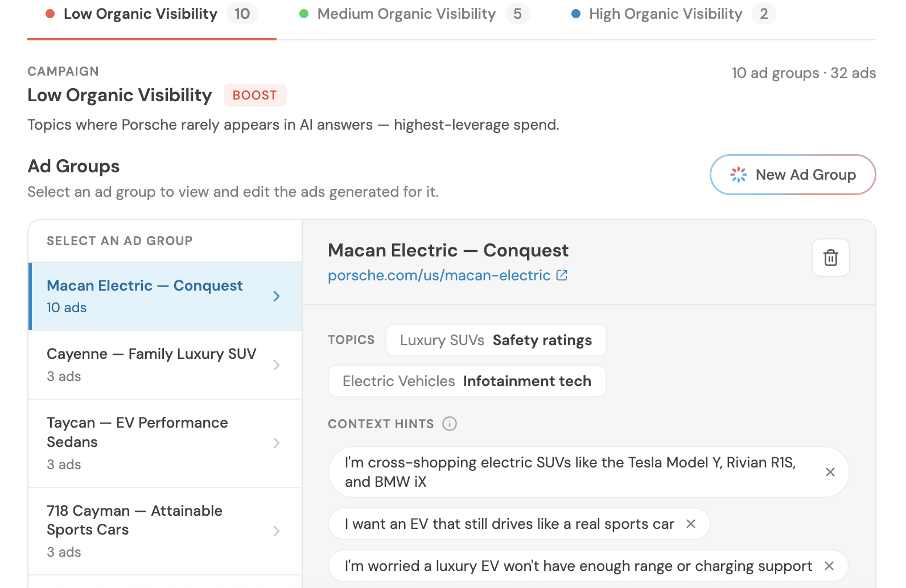
Task: Click the Context Hints info icon
Action: [x=450, y=424]
